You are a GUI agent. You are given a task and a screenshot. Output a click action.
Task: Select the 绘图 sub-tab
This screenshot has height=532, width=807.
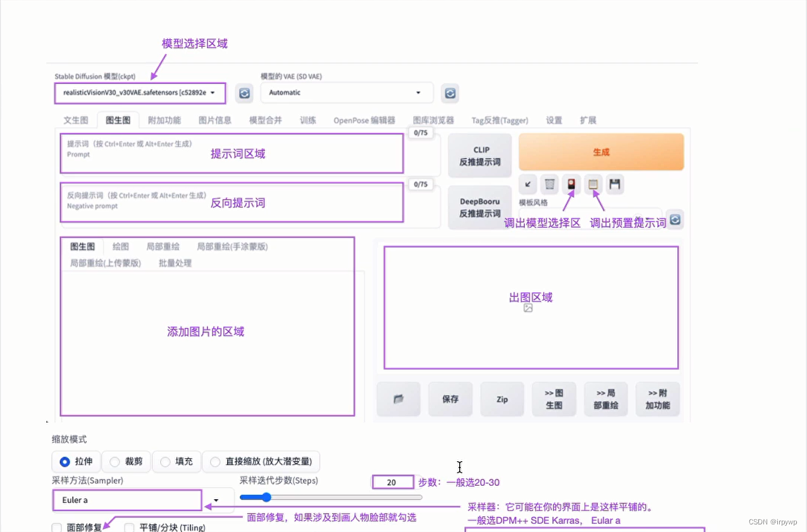pos(121,247)
